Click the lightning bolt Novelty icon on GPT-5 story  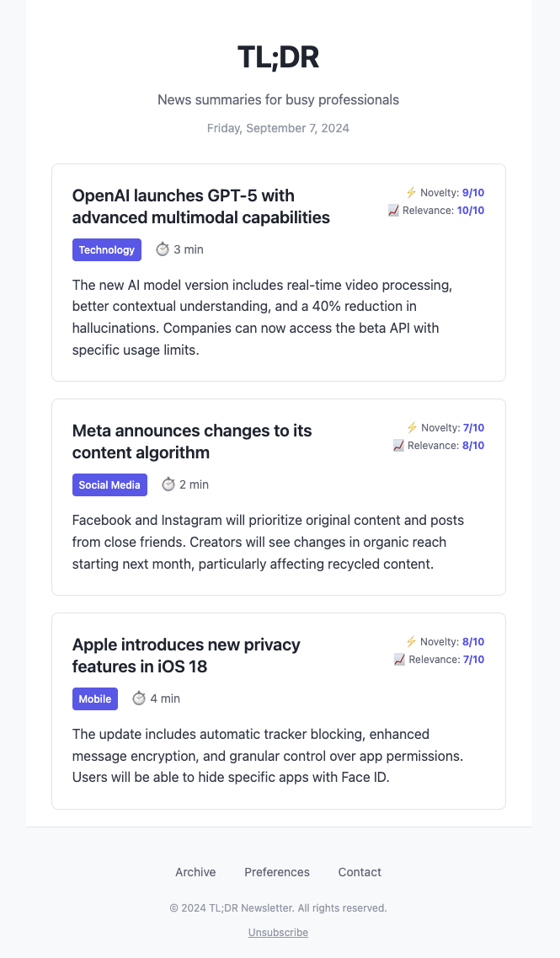point(413,192)
